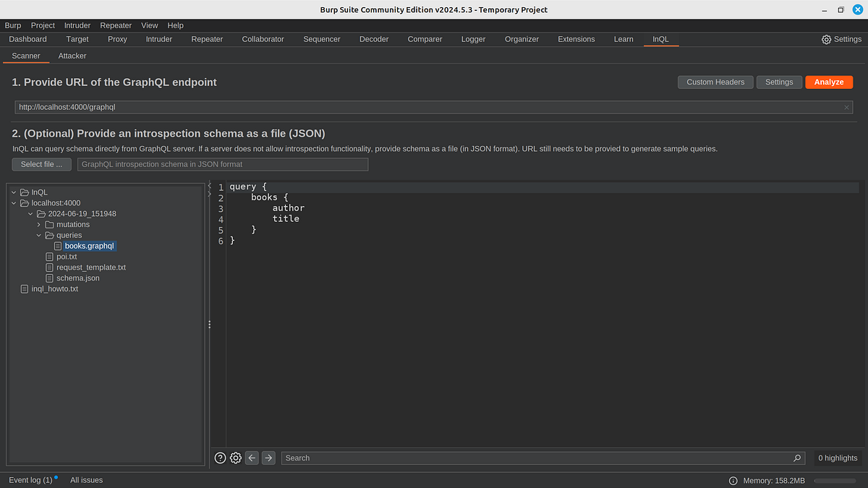Switch to the Organizer tab
The height and width of the screenshot is (488, 868).
pos(522,39)
